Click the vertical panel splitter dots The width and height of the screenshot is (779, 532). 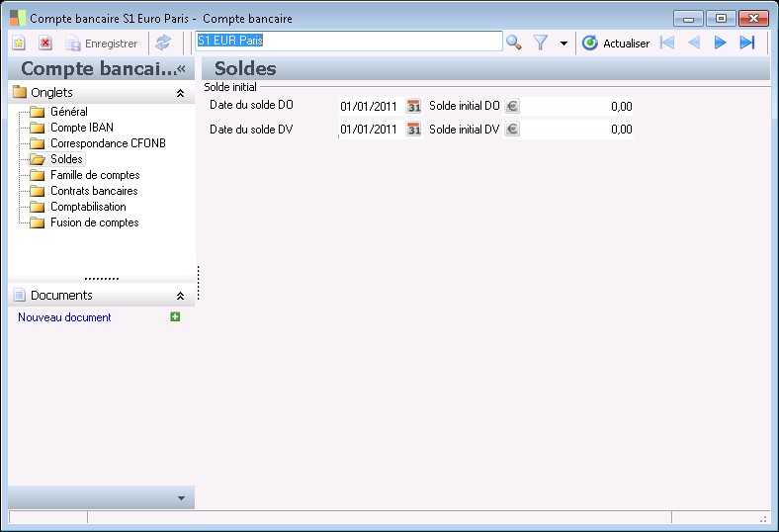[x=199, y=283]
